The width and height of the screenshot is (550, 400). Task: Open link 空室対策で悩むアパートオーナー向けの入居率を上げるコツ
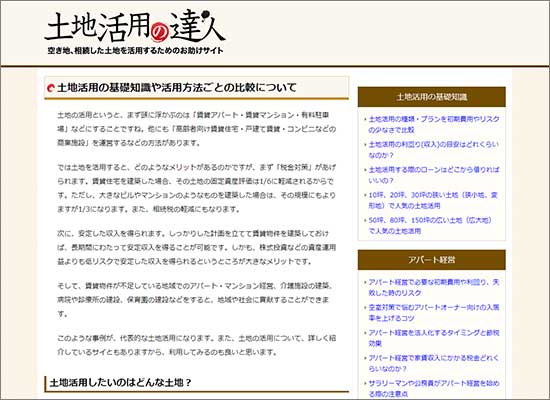[434, 313]
